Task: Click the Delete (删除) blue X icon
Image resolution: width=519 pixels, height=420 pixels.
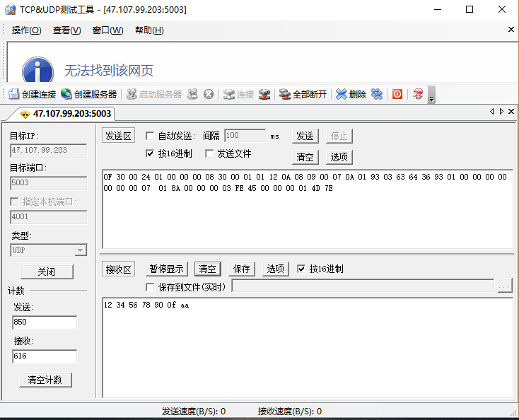Action: pyautogui.click(x=342, y=94)
